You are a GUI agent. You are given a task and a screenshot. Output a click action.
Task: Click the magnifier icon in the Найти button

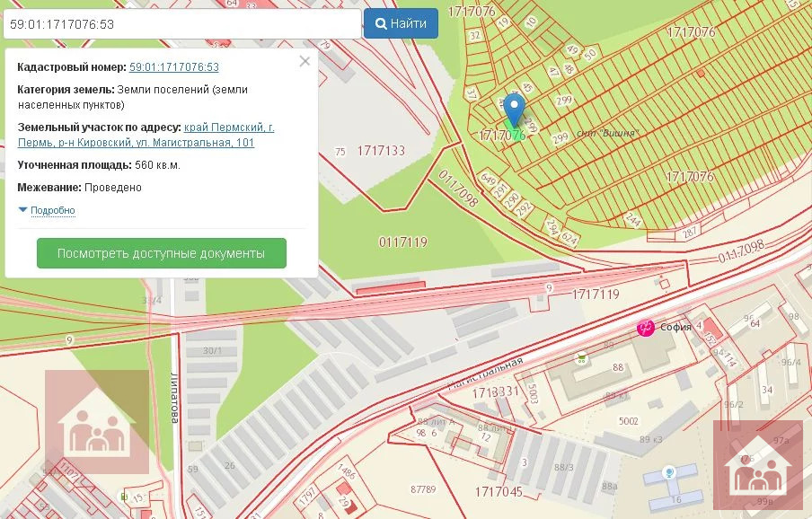[x=381, y=24]
